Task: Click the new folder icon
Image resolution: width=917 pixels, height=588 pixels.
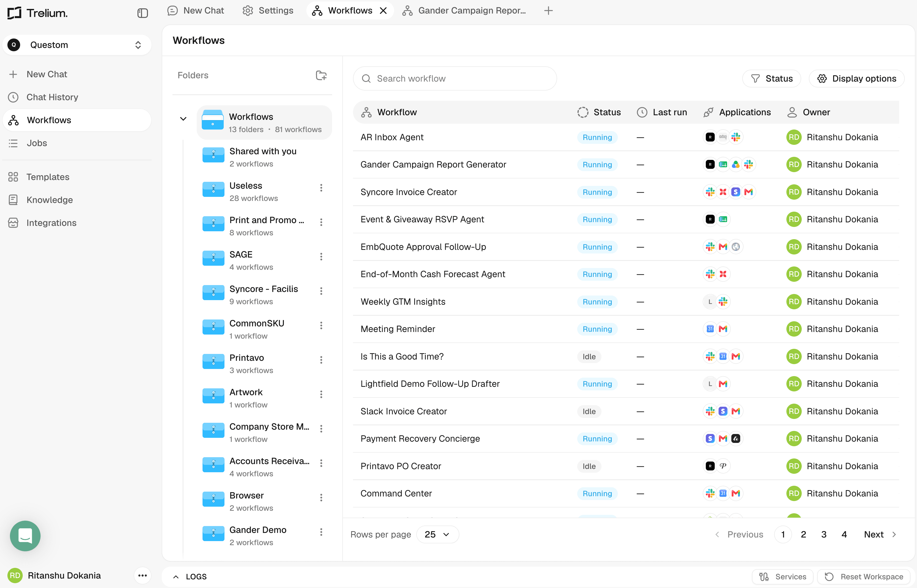Action: tap(321, 75)
